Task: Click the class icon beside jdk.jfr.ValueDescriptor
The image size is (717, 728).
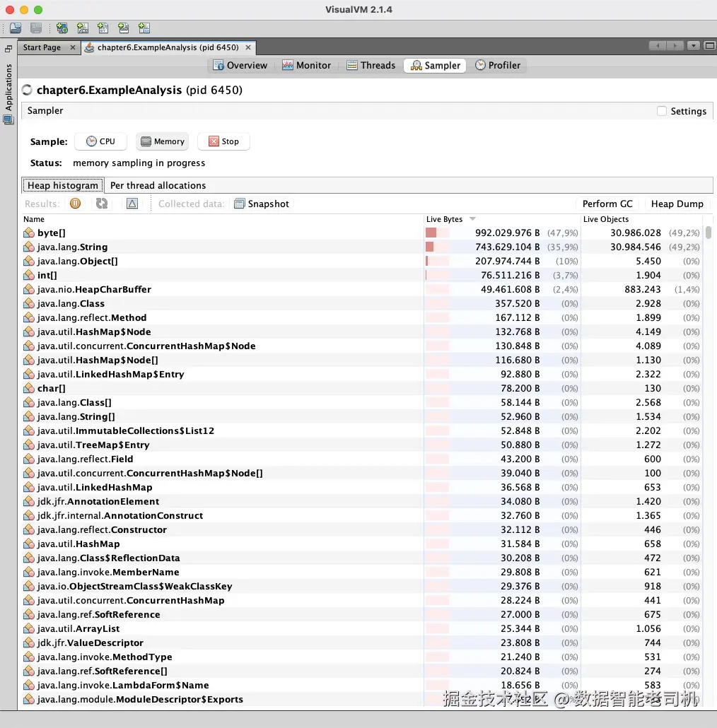Action: [29, 642]
